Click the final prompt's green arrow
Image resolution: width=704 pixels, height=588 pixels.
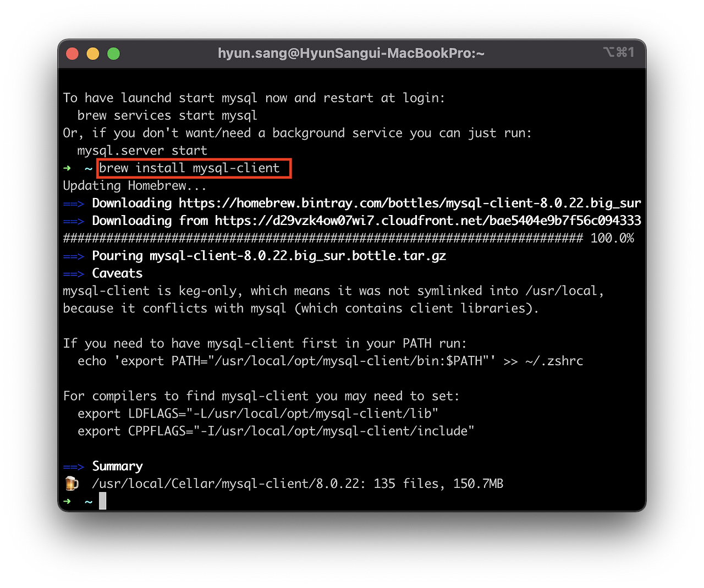coord(67,501)
